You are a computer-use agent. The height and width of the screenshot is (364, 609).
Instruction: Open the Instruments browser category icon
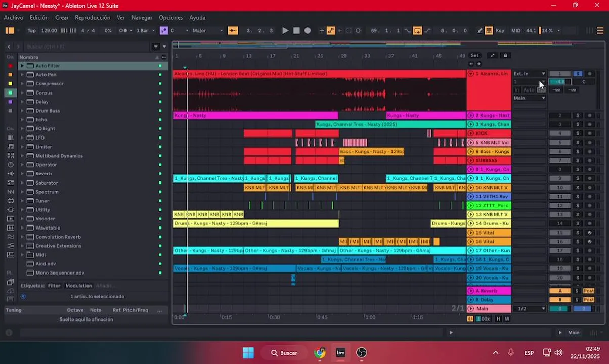coord(10,165)
